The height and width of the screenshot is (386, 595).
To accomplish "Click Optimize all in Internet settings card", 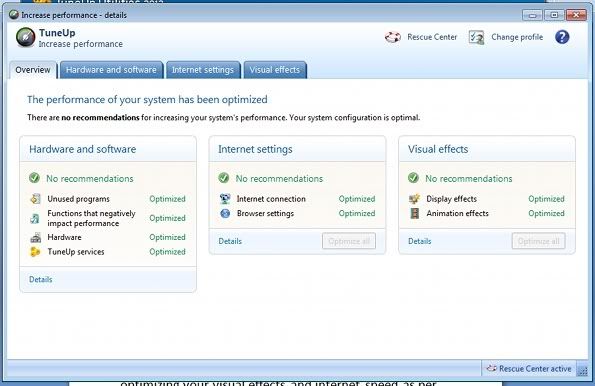I will tap(349, 241).
